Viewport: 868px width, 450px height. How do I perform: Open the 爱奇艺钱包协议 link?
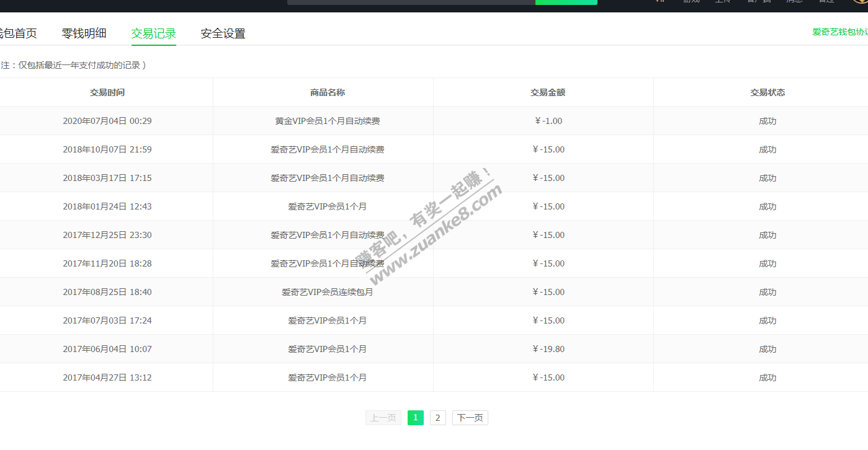[x=840, y=32]
